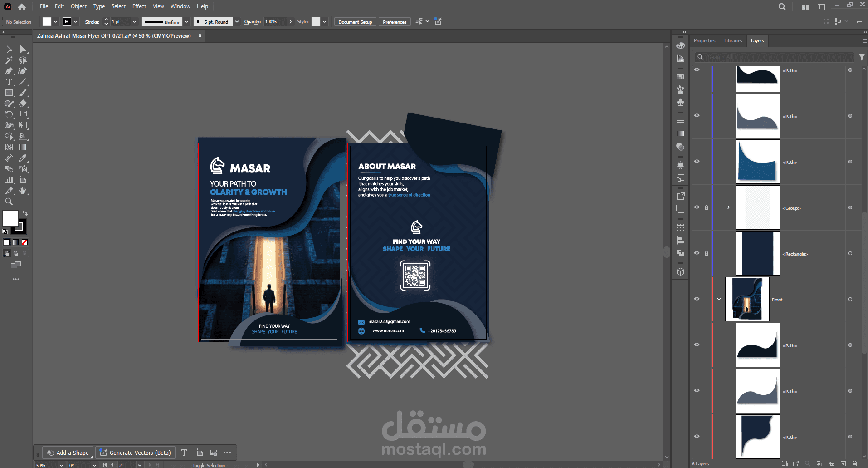Select the Selection tool arrow
The height and width of the screenshot is (468, 868).
pos(9,49)
